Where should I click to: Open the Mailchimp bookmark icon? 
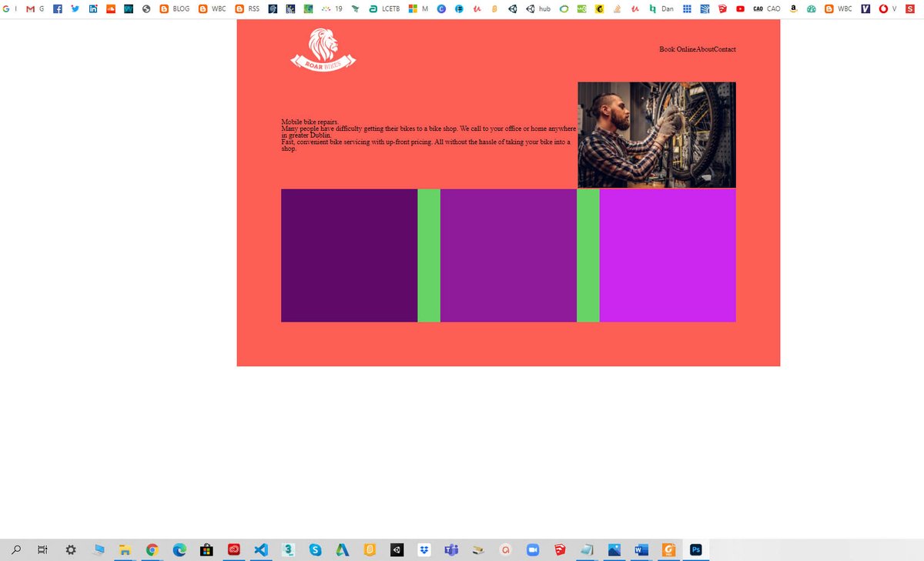(600, 8)
